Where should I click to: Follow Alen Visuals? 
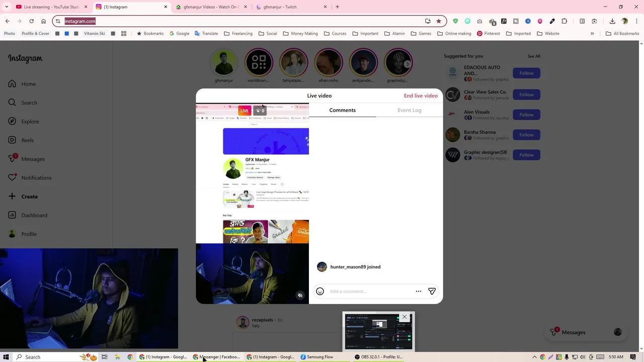(x=526, y=115)
